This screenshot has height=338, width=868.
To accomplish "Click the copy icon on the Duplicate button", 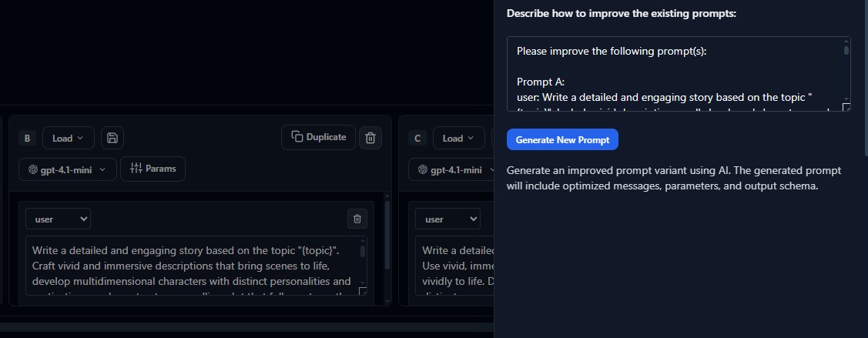I will point(297,137).
